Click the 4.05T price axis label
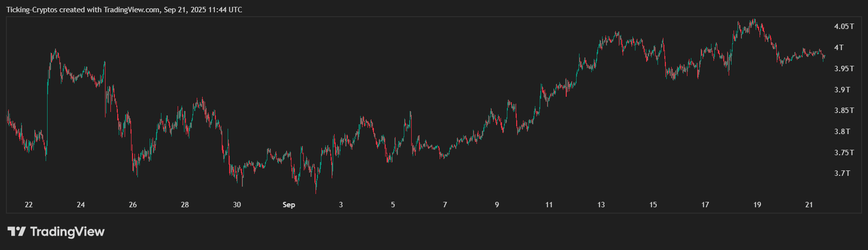This screenshot has height=250, width=868. [x=844, y=27]
